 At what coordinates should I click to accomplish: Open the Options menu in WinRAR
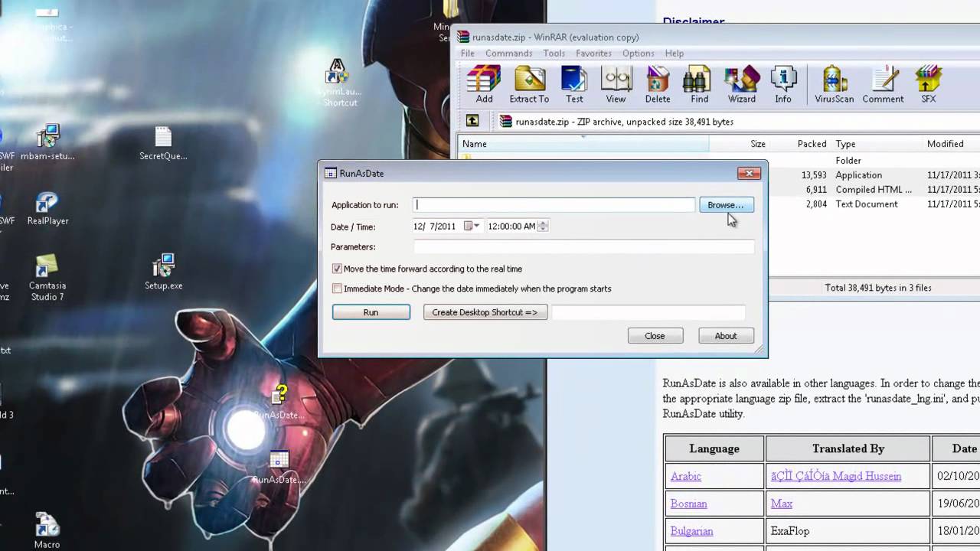tap(638, 54)
